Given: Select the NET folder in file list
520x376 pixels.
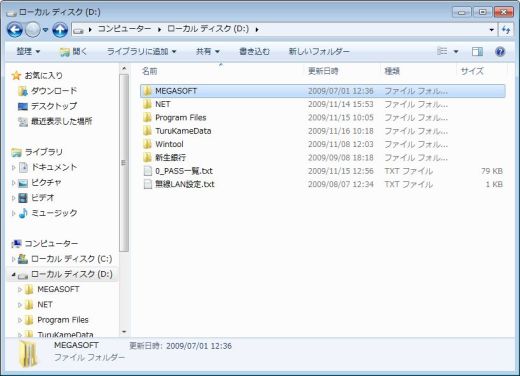Looking at the screenshot, I should pos(323,104).
